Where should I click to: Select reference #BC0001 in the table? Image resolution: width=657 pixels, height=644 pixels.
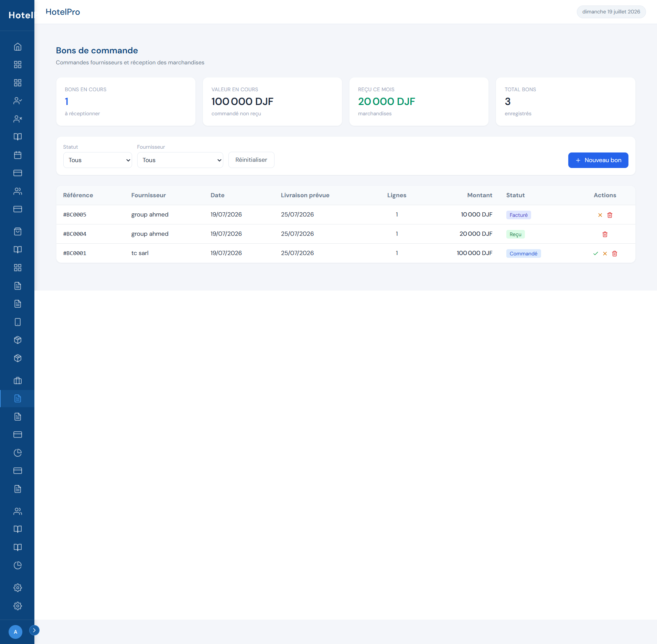point(75,253)
